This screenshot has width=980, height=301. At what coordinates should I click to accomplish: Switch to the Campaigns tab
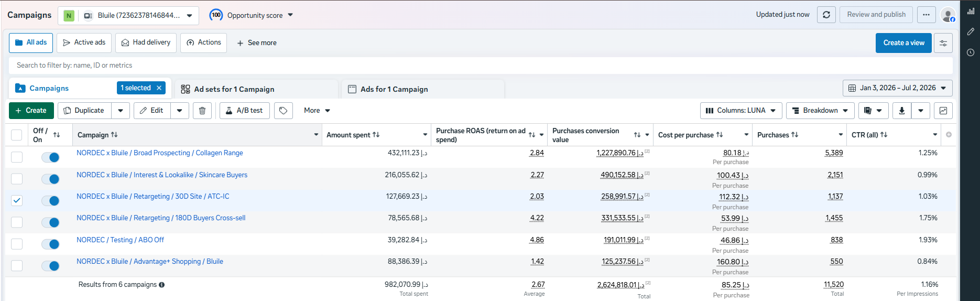(x=49, y=88)
